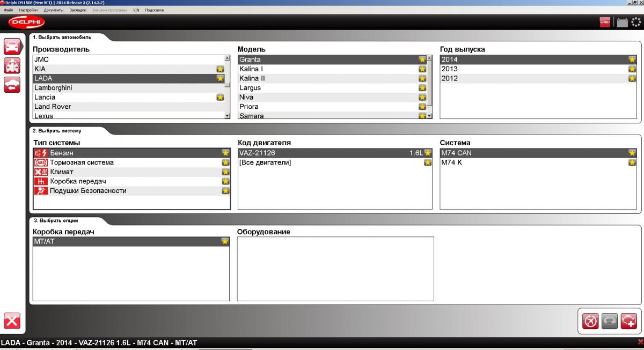This screenshot has width=644, height=350.
Task: Open the Настройки menu
Action: [28, 10]
